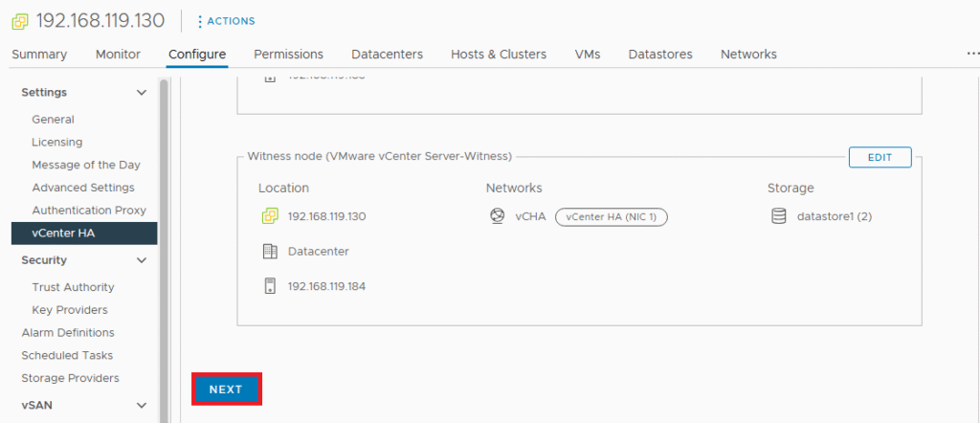Click the vCenter HA (NIC 1) label badge
980x423 pixels.
[x=612, y=217]
